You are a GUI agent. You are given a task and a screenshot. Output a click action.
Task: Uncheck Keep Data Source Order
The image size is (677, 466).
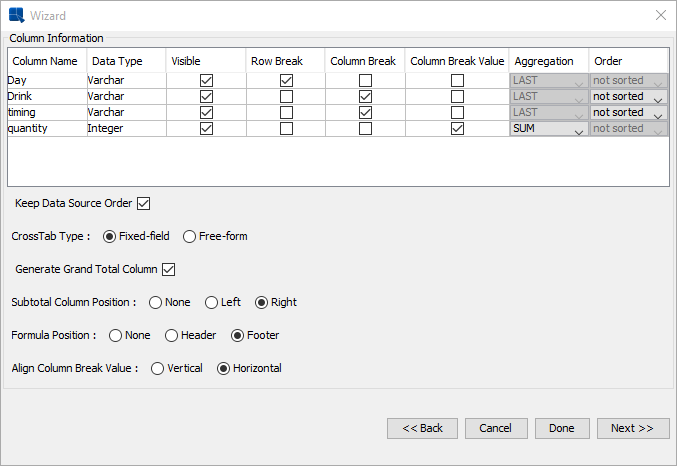click(143, 203)
